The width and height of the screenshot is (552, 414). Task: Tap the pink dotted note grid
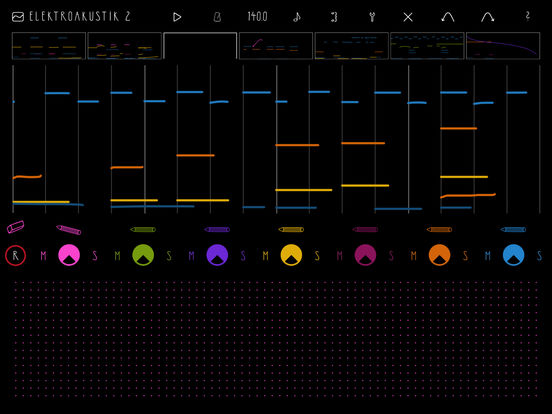click(276, 339)
